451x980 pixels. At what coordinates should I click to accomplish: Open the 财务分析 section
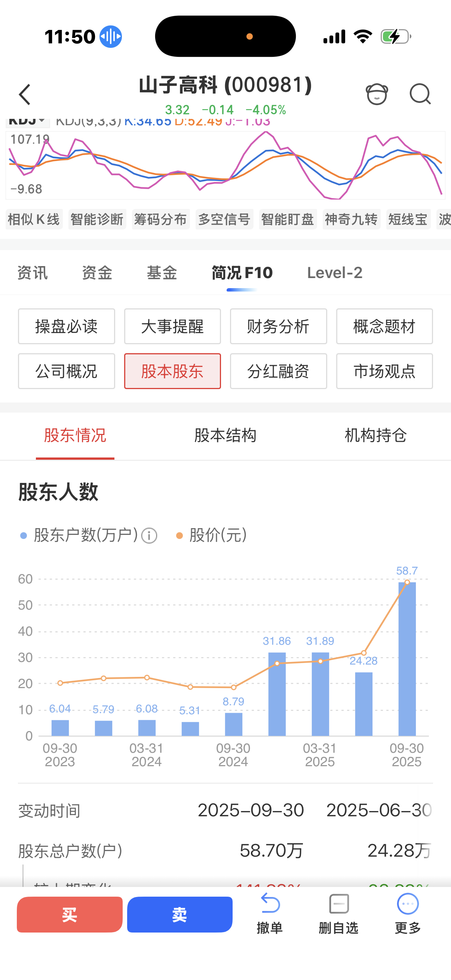[x=278, y=326]
